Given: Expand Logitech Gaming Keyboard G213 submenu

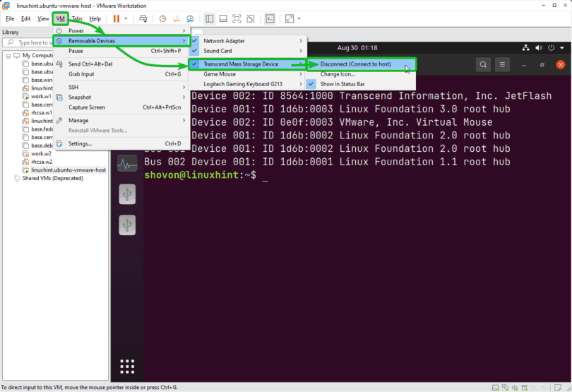Looking at the screenshot, I should click(x=248, y=84).
